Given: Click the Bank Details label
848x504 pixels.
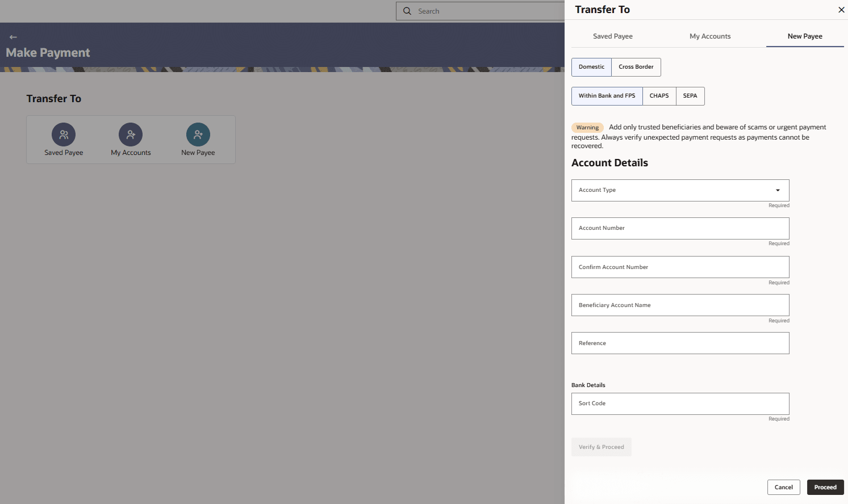Looking at the screenshot, I should pyautogui.click(x=588, y=385).
